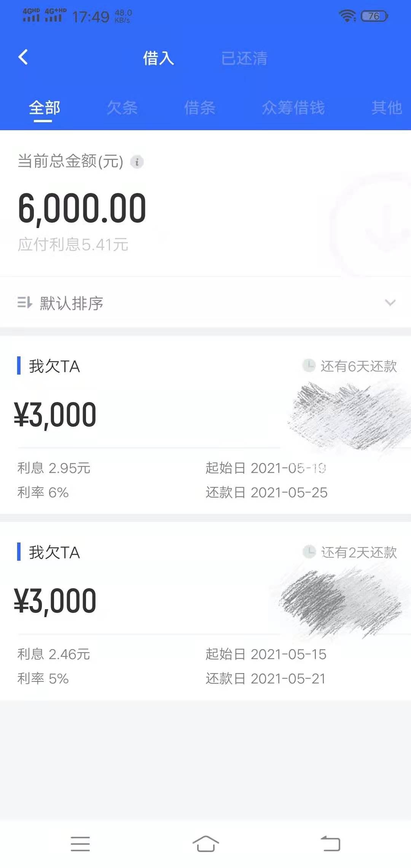The width and height of the screenshot is (411, 868).
Task: Open the 众筹借钱 filter tab
Action: pos(293,108)
